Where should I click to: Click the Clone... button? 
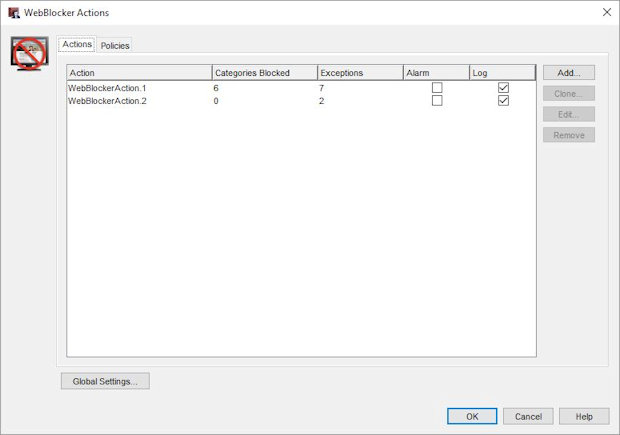pyautogui.click(x=569, y=94)
